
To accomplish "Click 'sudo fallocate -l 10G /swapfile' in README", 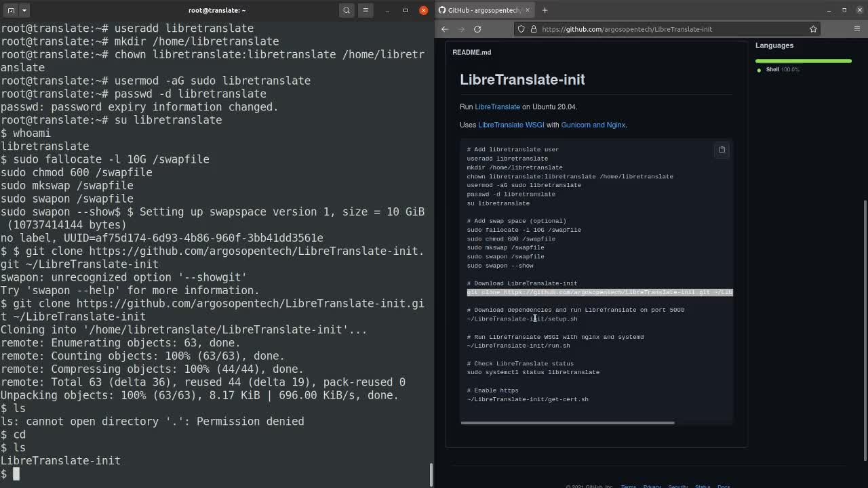I will click(524, 230).
